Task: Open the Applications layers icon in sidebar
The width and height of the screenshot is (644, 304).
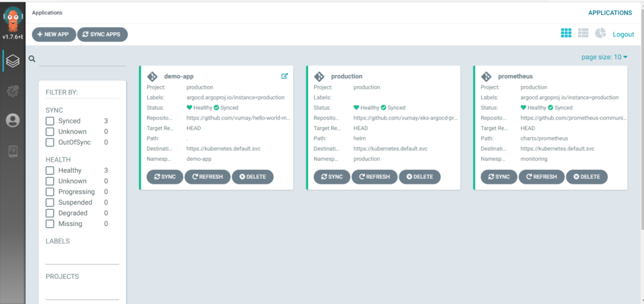Action: pyautogui.click(x=13, y=61)
